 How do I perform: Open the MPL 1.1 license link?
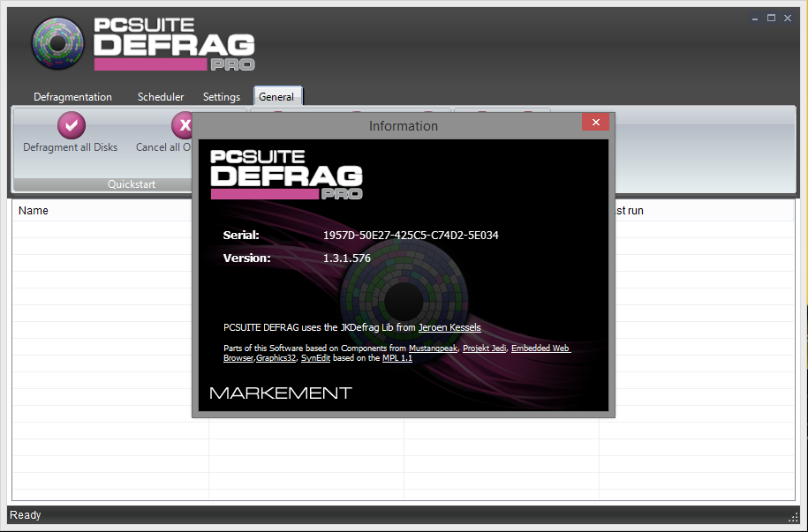pos(397,358)
